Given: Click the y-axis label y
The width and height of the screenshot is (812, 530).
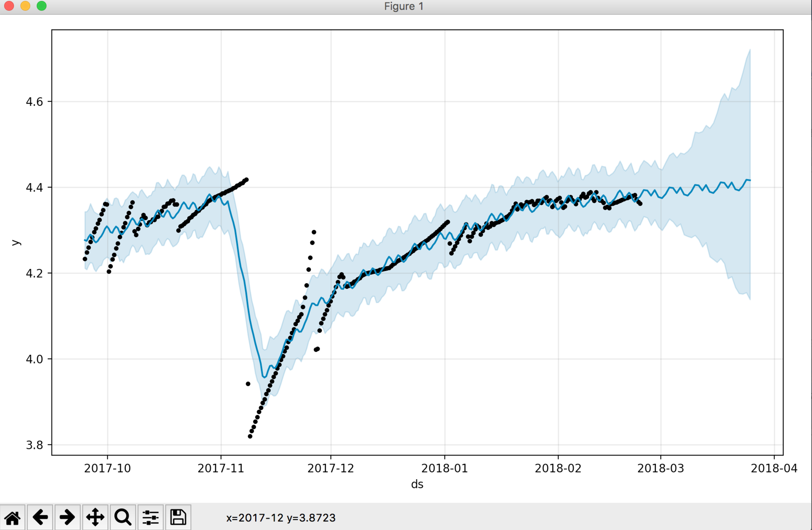Looking at the screenshot, I should 16,243.
